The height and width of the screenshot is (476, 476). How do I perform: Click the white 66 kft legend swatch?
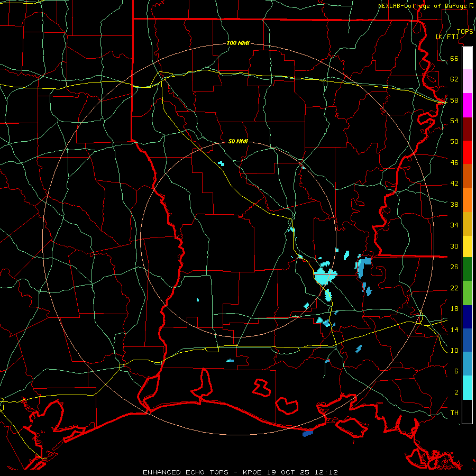pos(467,58)
